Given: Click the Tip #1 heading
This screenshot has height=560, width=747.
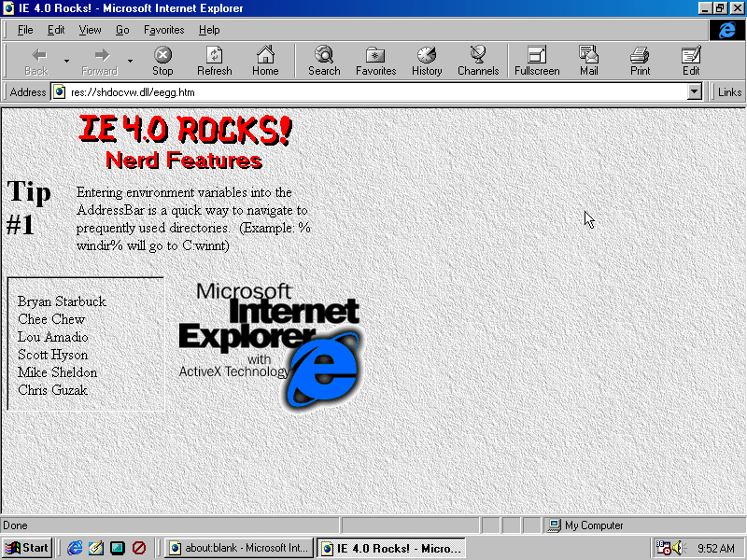Looking at the screenshot, I should [29, 208].
